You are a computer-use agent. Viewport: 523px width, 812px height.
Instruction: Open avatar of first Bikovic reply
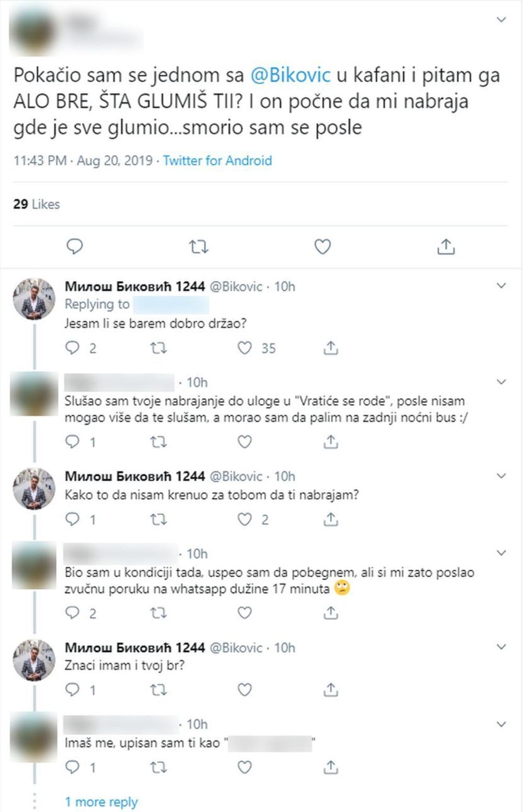coord(34,299)
